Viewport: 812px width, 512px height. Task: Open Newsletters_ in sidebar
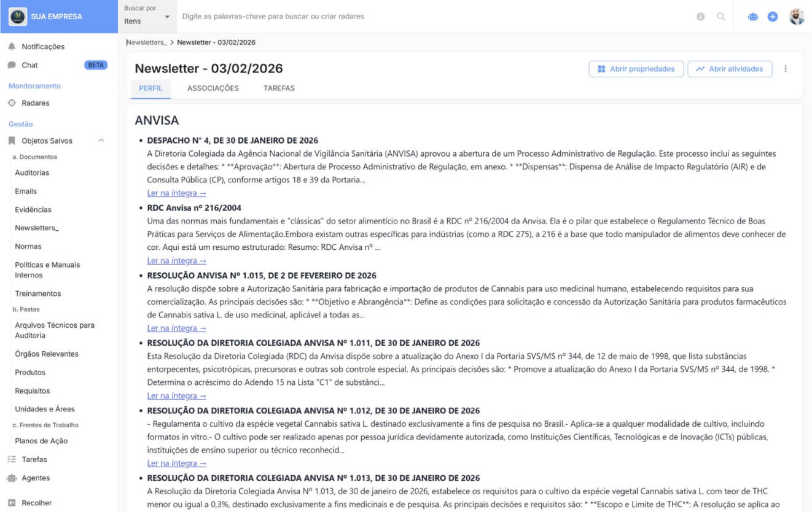[x=37, y=228]
